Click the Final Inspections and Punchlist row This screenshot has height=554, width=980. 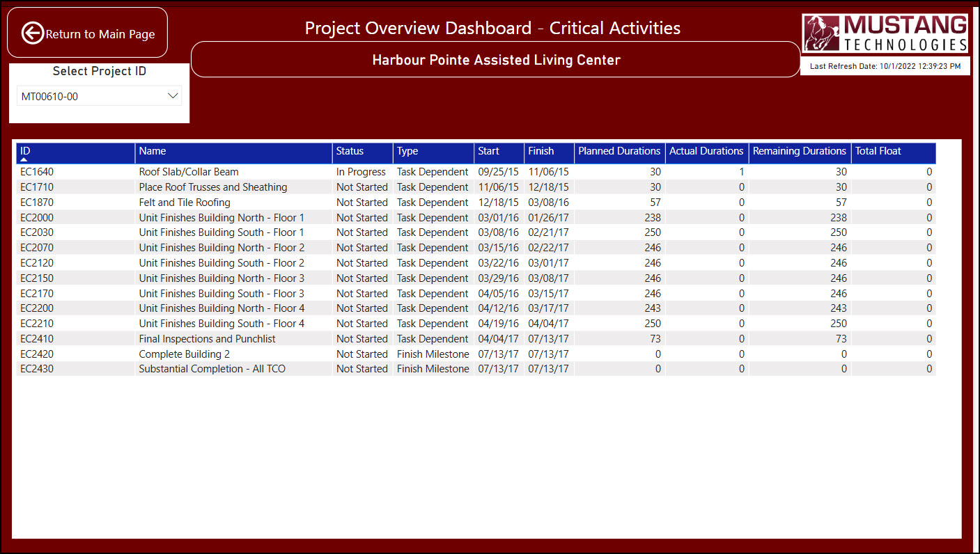pyautogui.click(x=207, y=339)
